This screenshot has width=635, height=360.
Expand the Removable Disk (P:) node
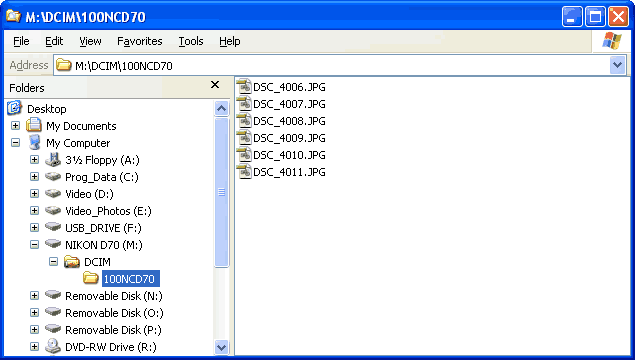click(34, 330)
